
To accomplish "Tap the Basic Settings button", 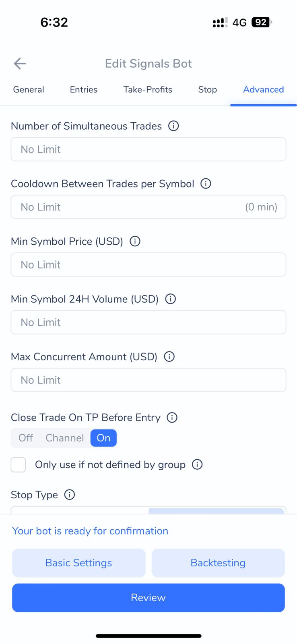I will tap(78, 563).
